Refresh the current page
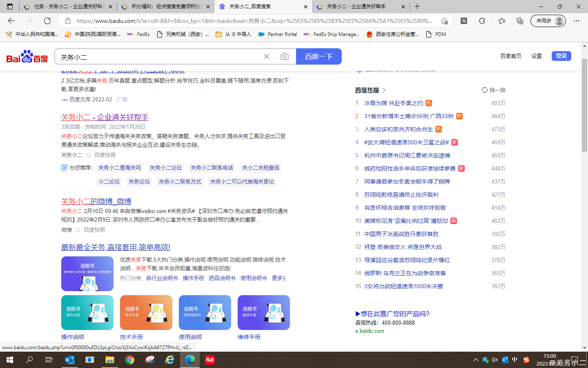The height and width of the screenshot is (368, 588). click(x=47, y=21)
